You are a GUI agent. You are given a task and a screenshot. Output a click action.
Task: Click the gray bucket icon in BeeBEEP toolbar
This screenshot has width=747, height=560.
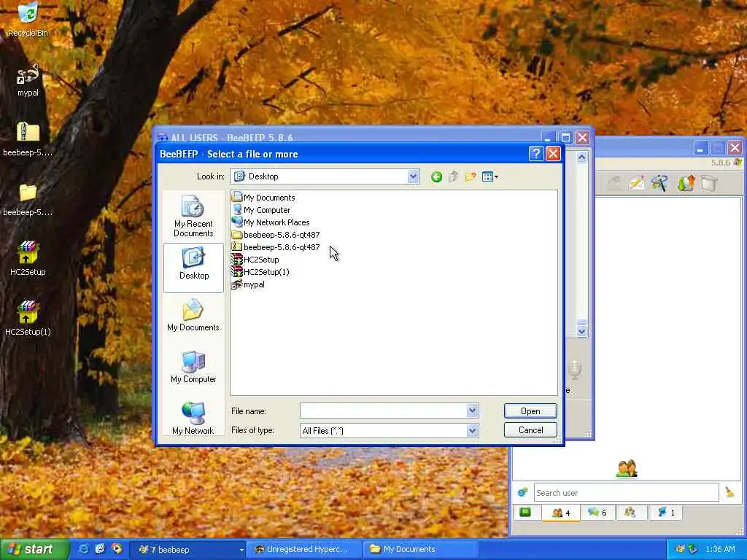tap(709, 183)
